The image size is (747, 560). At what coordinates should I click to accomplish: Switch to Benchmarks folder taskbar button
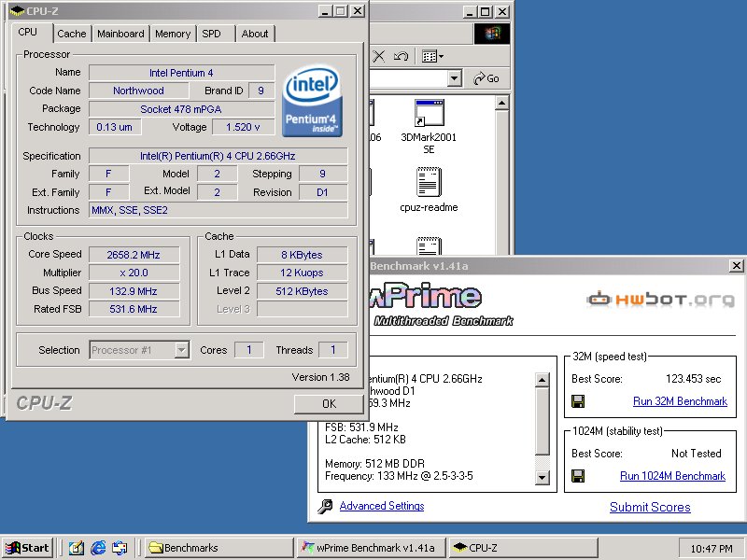(x=219, y=548)
